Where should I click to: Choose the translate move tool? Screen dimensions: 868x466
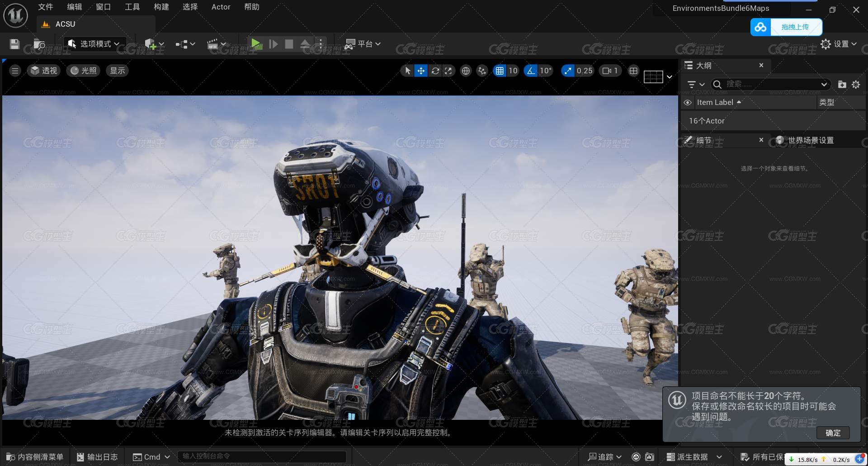[421, 71]
